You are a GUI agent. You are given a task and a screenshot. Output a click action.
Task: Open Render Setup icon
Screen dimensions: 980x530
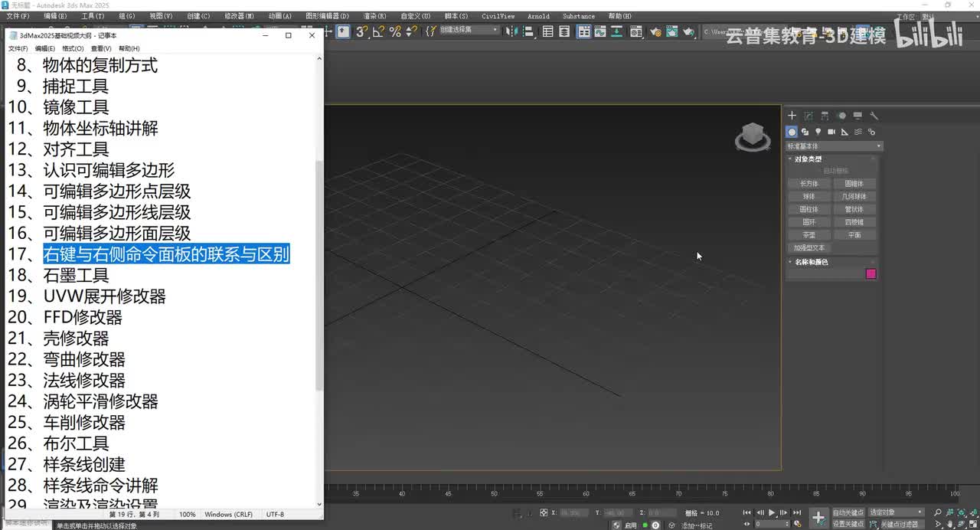point(655,31)
